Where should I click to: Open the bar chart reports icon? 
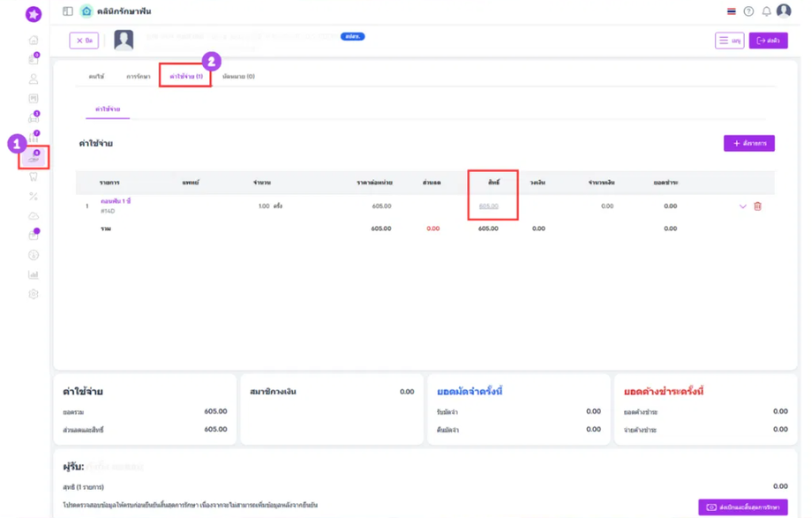(x=34, y=275)
